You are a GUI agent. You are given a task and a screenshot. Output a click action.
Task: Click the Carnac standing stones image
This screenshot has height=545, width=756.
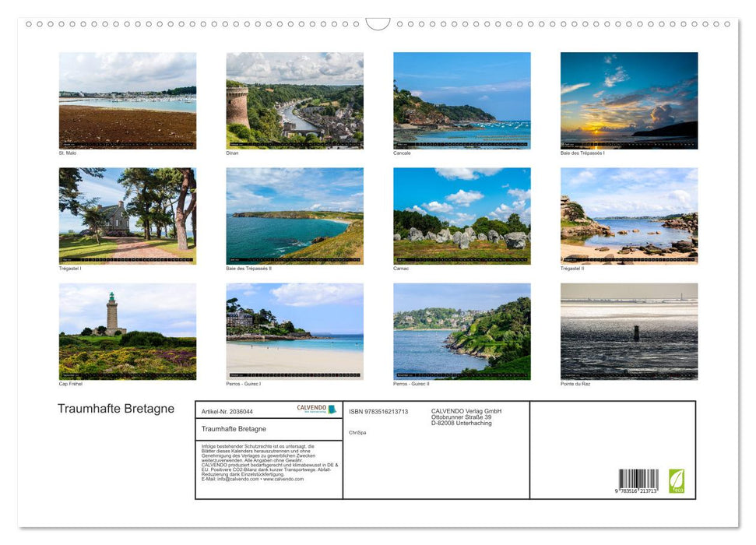[x=461, y=216]
